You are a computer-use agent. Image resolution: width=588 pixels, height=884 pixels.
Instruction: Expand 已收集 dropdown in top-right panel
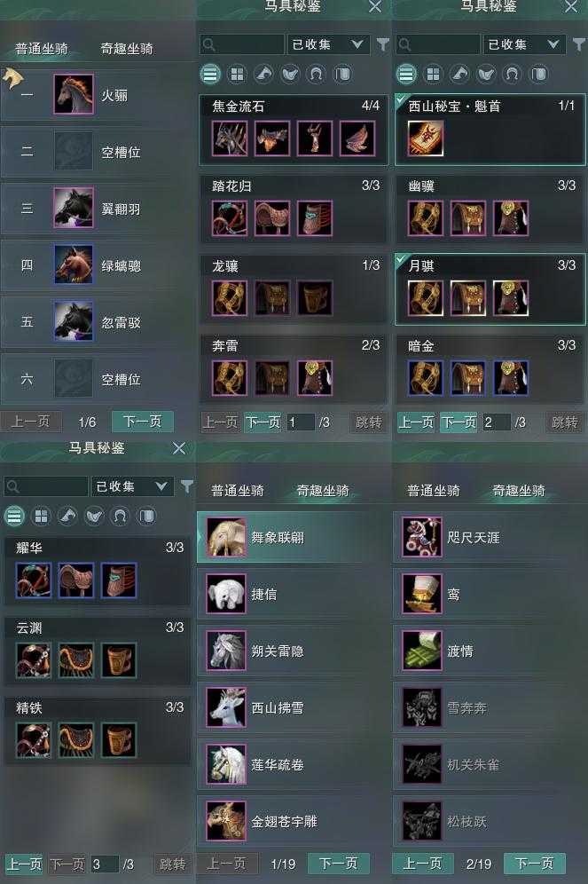point(524,44)
